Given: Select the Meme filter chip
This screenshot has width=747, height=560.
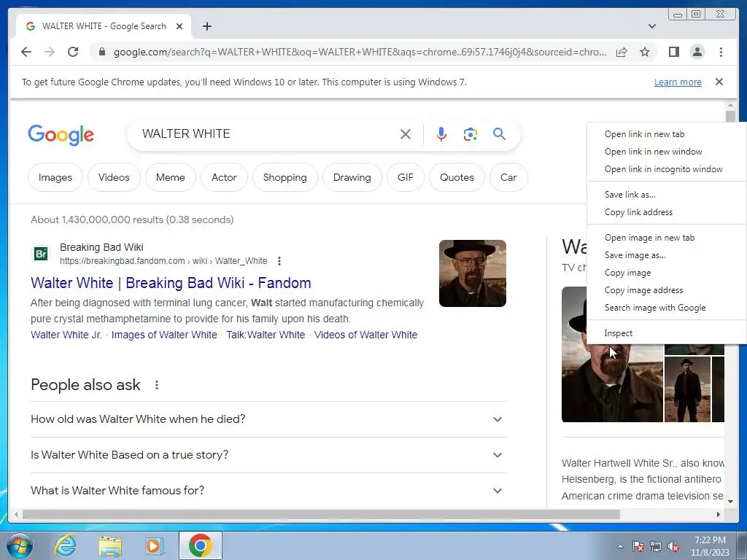Looking at the screenshot, I should [x=171, y=178].
